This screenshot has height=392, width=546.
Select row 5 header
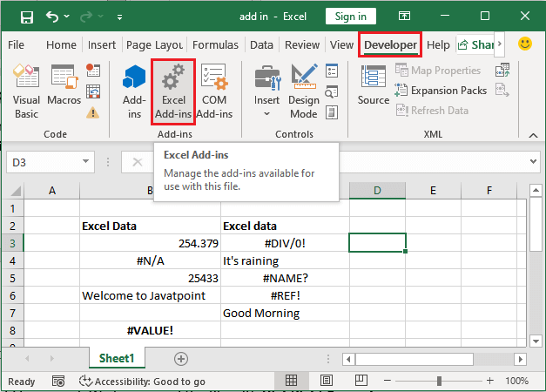pyautogui.click(x=12, y=278)
